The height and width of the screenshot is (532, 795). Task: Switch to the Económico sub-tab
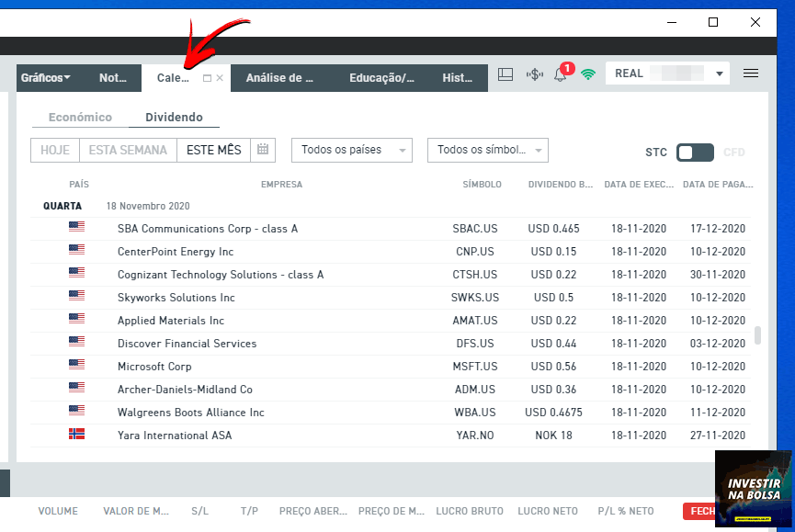coord(80,117)
